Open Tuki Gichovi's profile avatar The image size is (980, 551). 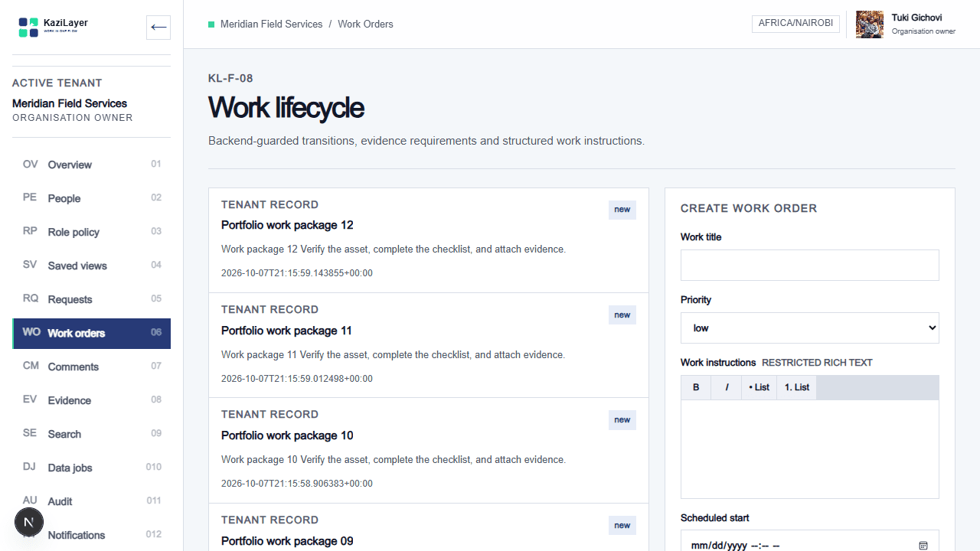point(869,24)
